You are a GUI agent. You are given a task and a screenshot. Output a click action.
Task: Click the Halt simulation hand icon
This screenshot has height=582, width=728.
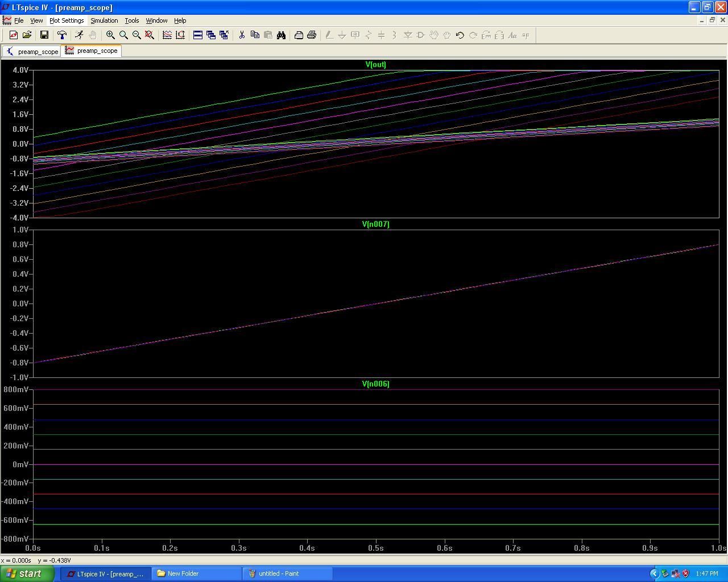tap(92, 35)
